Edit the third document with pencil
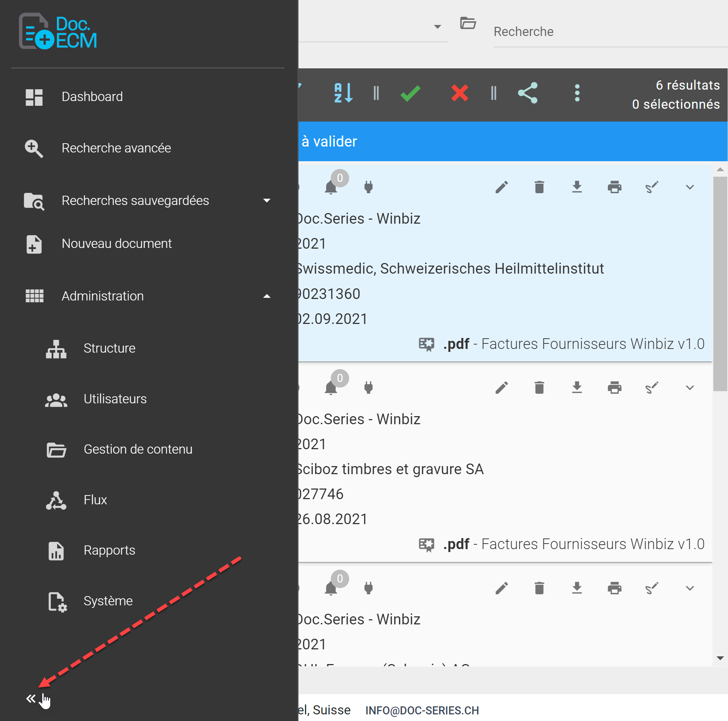This screenshot has width=728, height=721. click(x=501, y=588)
